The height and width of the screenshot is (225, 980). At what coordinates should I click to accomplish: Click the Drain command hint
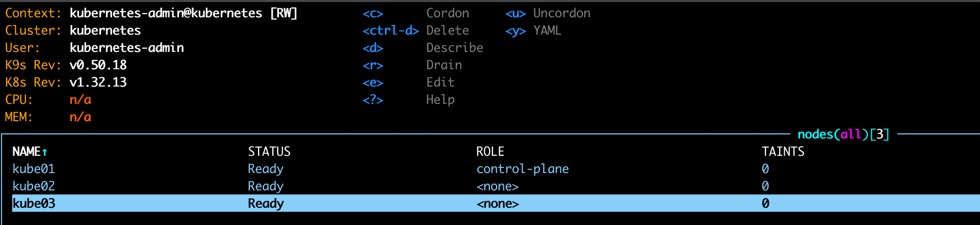pyautogui.click(x=444, y=65)
